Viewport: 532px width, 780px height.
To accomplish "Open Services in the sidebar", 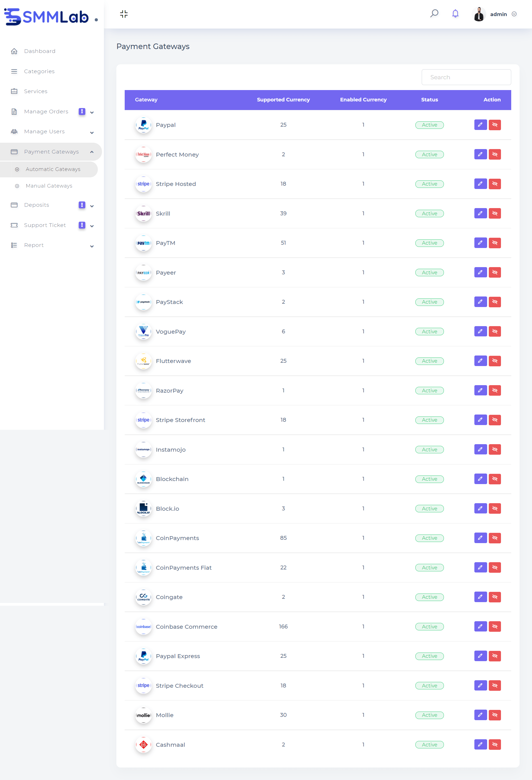I will (x=35, y=91).
